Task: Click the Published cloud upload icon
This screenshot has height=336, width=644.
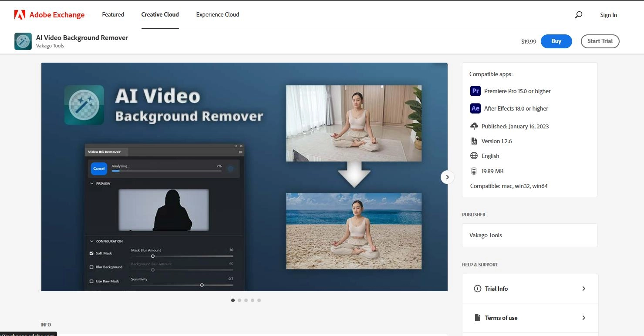Action: coord(474,126)
